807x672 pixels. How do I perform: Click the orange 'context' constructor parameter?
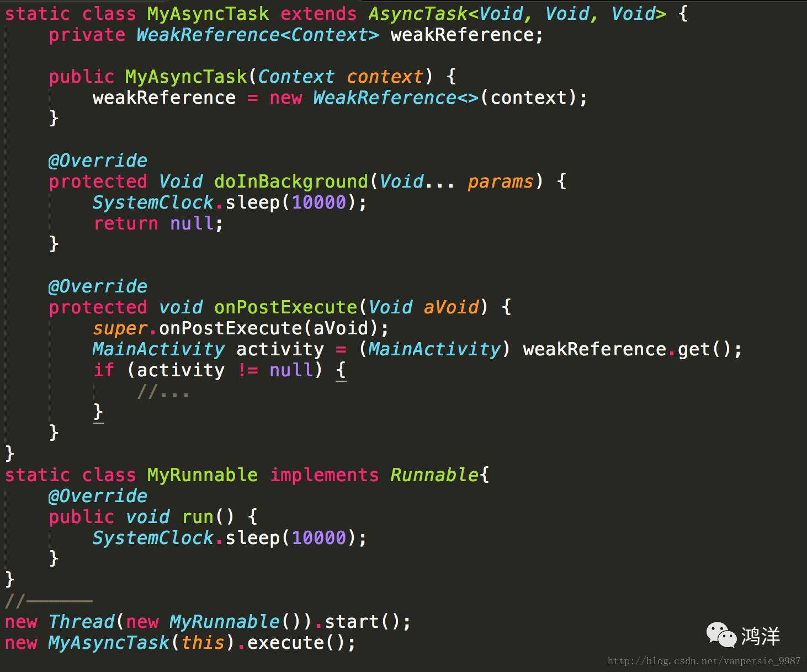tap(385, 77)
